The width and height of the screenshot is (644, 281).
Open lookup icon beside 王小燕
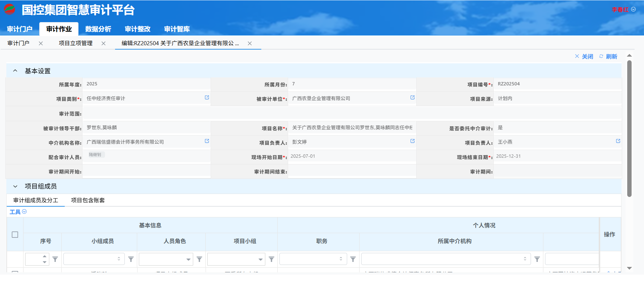618,141
